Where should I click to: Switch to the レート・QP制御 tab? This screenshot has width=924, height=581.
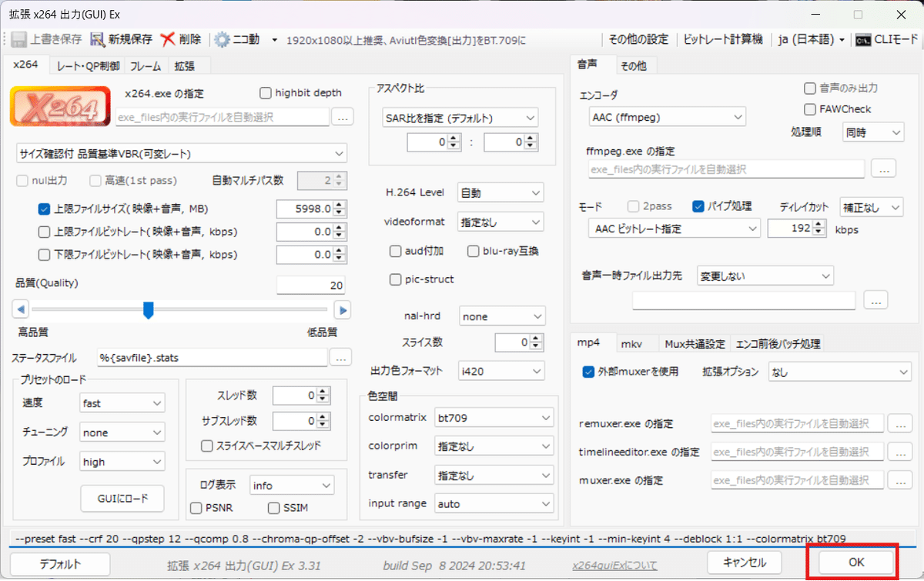(x=88, y=66)
